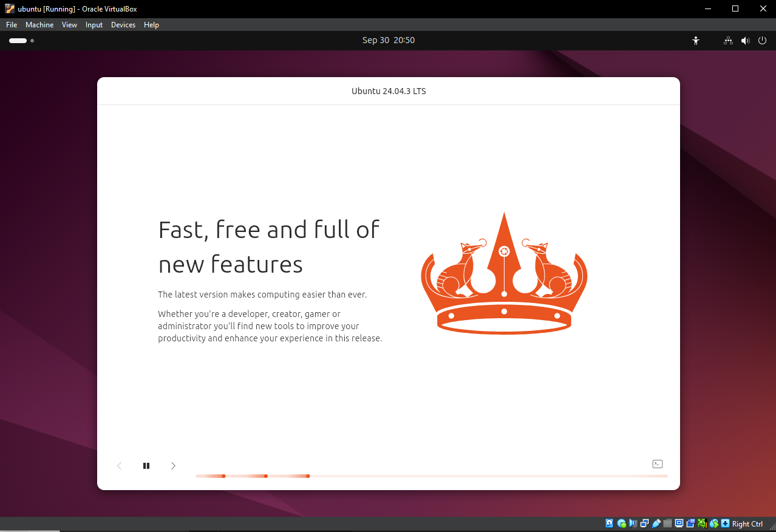776x532 pixels.
Task: Click the Right Ctrl host key indicator
Action: [x=747, y=524]
